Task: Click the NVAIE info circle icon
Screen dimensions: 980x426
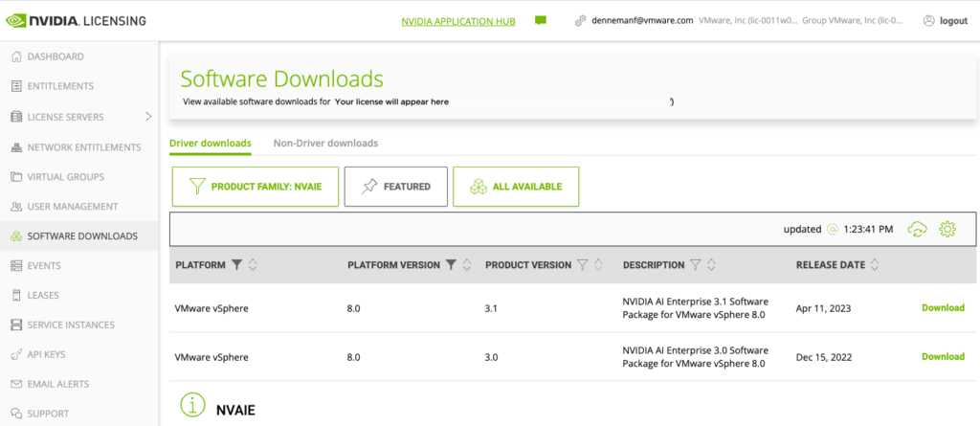Action: [x=192, y=406]
